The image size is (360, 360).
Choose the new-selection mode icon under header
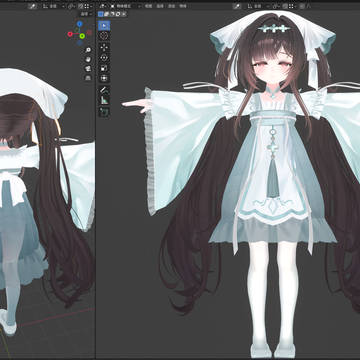pyautogui.click(x=100, y=14)
